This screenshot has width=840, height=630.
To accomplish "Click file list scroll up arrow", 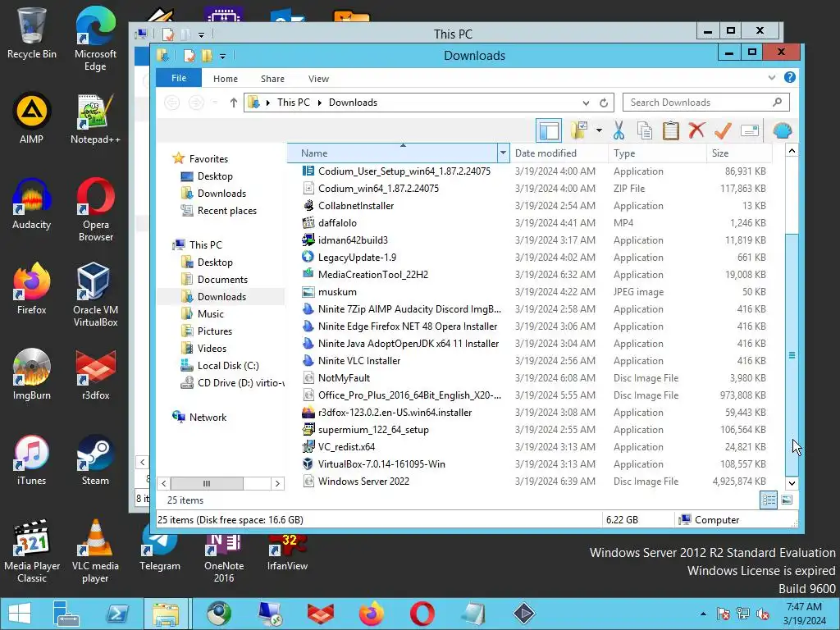I will coord(792,151).
